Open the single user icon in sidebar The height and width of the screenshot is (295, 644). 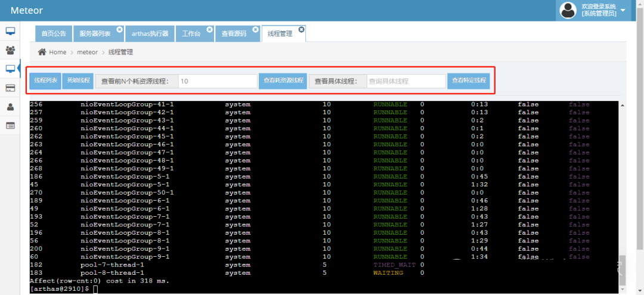pos(10,107)
